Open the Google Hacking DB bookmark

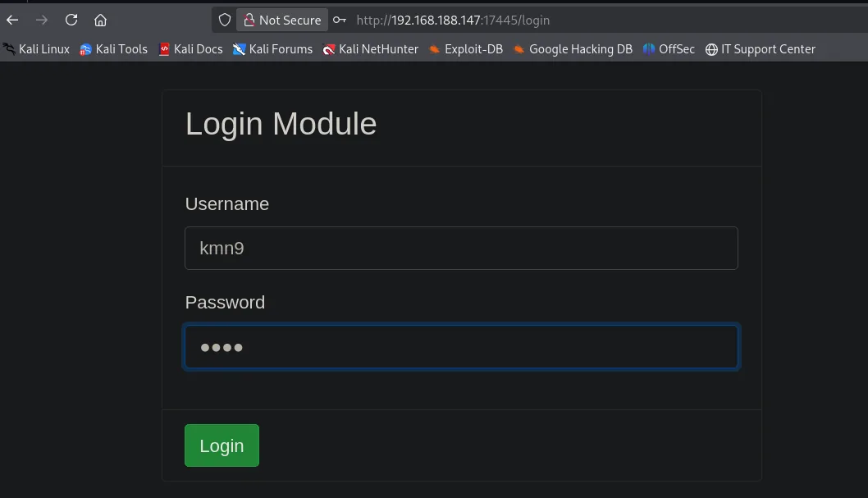pos(573,49)
